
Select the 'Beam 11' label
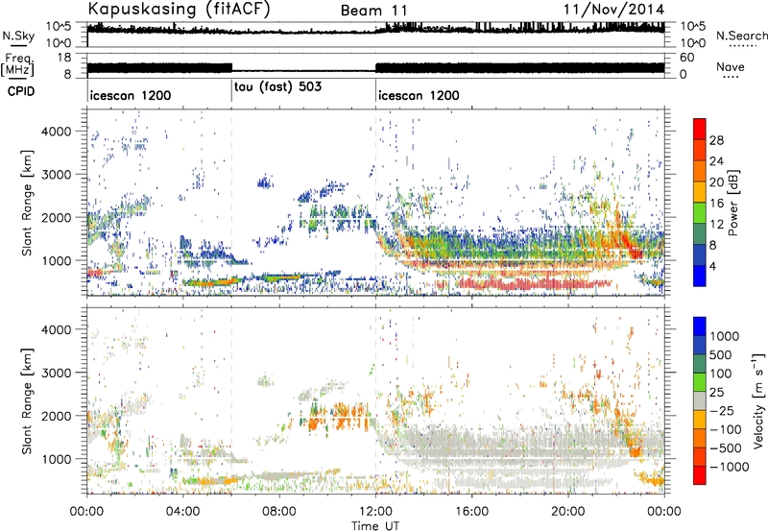pos(374,11)
